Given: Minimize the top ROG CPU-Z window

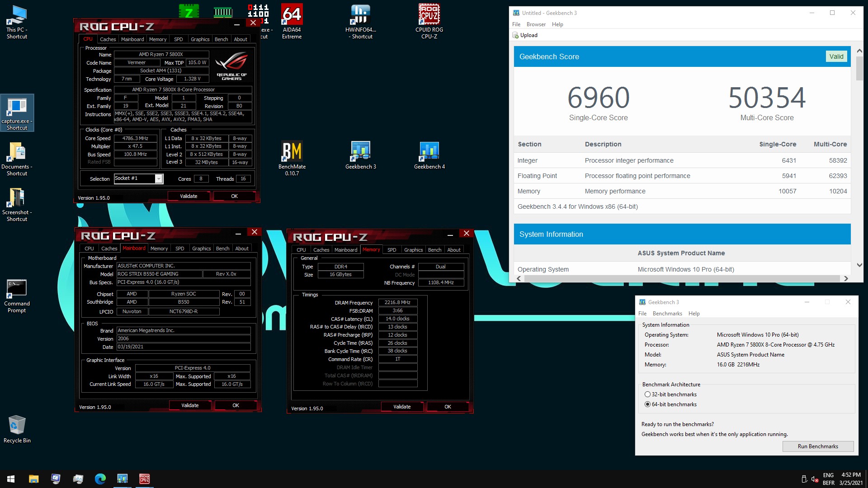Looking at the screenshot, I should (x=236, y=23).
